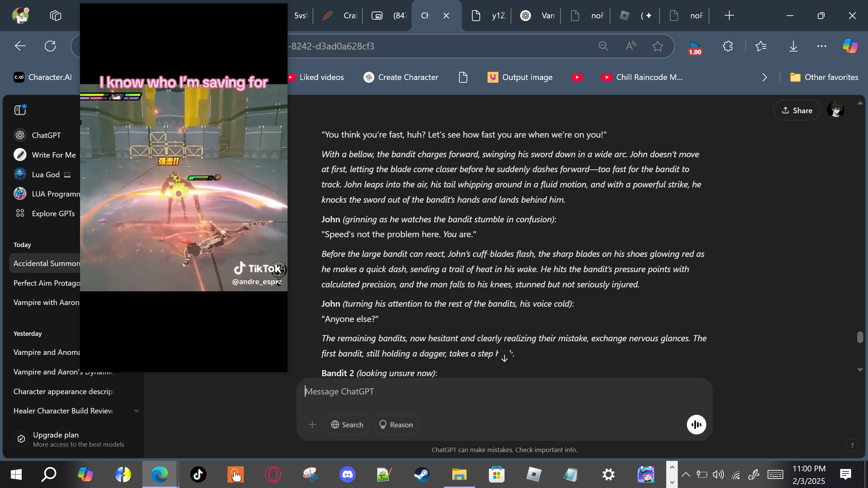Open the Write For Me GPT
The width and height of the screenshot is (868, 488).
coord(45,155)
